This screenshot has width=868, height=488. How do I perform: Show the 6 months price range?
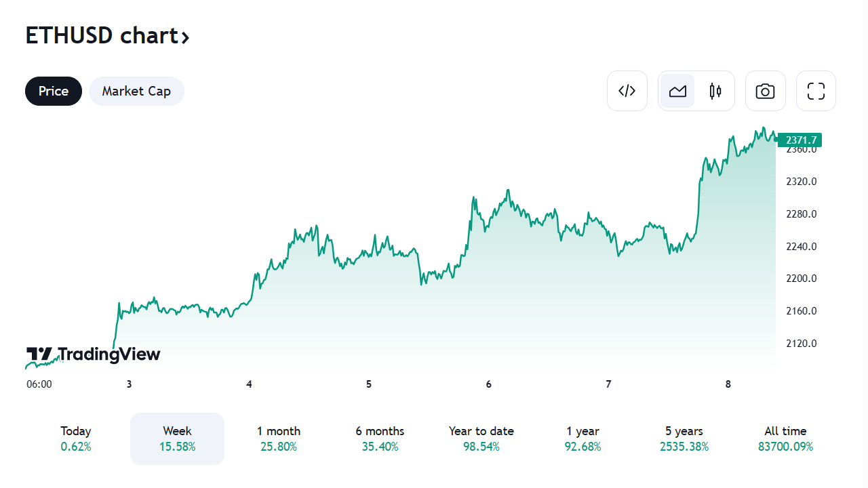pos(380,439)
